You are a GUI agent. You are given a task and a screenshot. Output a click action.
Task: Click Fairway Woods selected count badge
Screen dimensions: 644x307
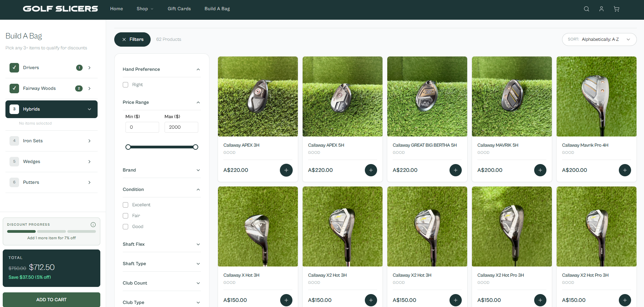[79, 88]
